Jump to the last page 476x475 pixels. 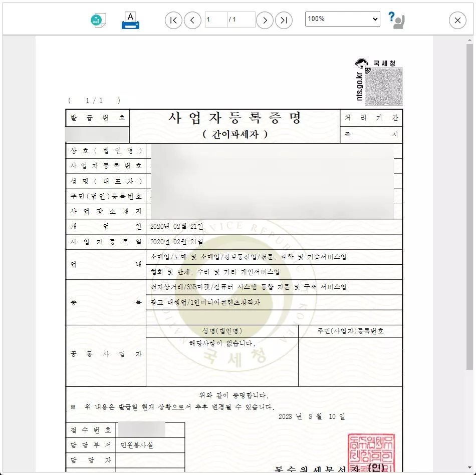284,21
